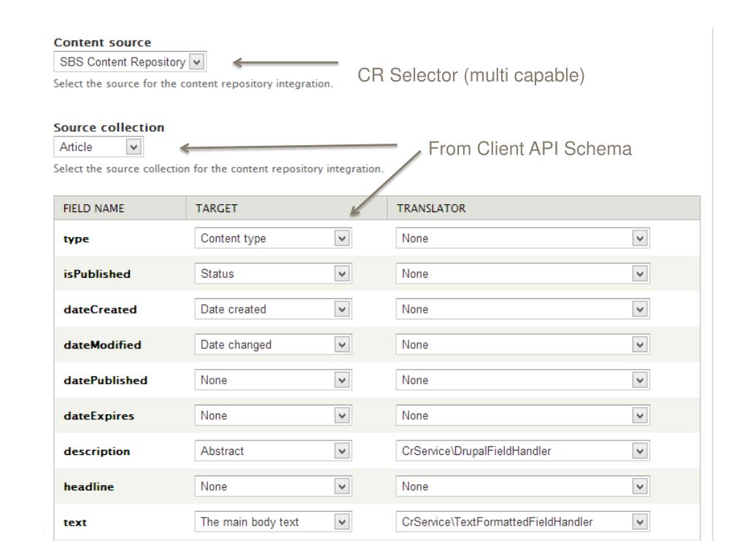This screenshot has height=560, width=747.
Task: Open the Source collection Article dropdown
Action: click(x=99, y=147)
